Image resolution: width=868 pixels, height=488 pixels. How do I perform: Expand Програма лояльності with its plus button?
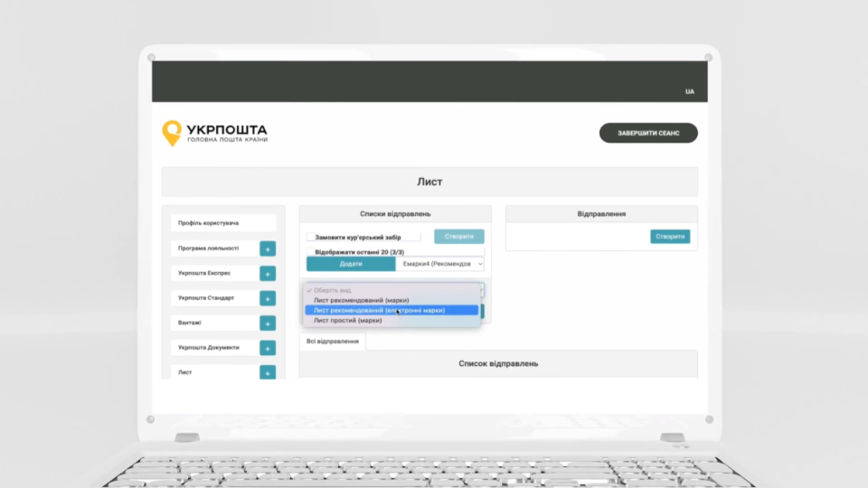[x=268, y=249]
